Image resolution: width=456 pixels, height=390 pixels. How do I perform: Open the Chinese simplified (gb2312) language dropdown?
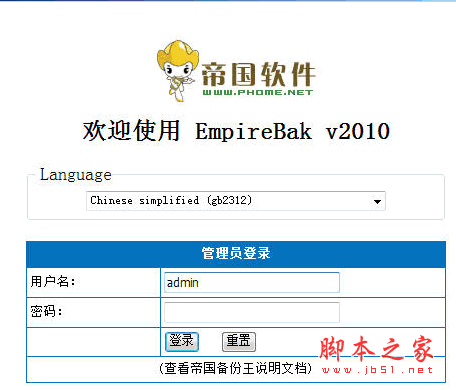236,201
